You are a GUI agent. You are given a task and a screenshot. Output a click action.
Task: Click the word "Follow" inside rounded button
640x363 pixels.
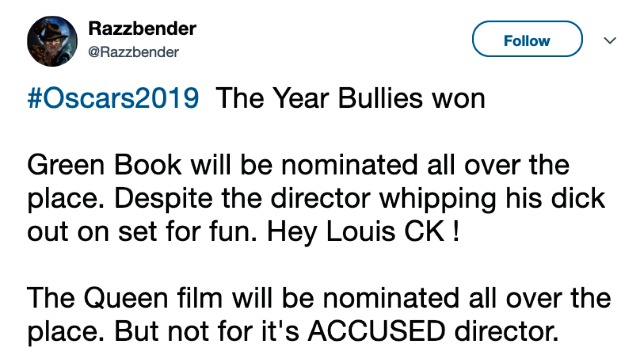[x=527, y=41]
